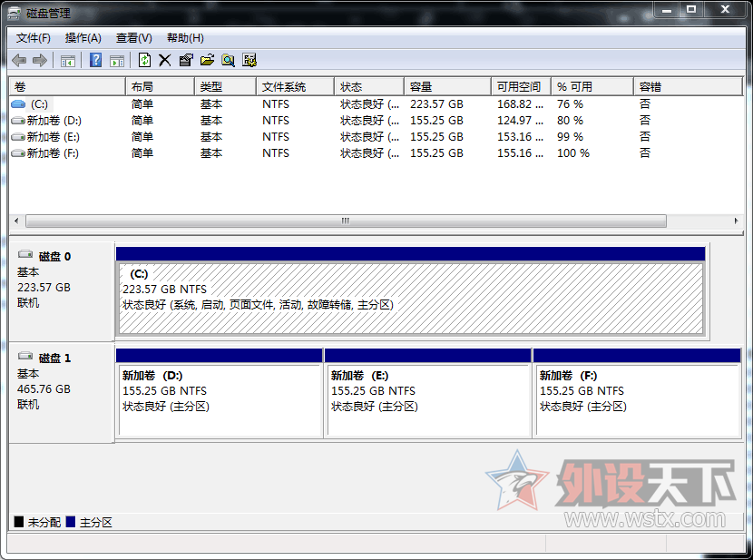Click the 100 % free cell
Screen dimensions: 753x560
coord(573,153)
